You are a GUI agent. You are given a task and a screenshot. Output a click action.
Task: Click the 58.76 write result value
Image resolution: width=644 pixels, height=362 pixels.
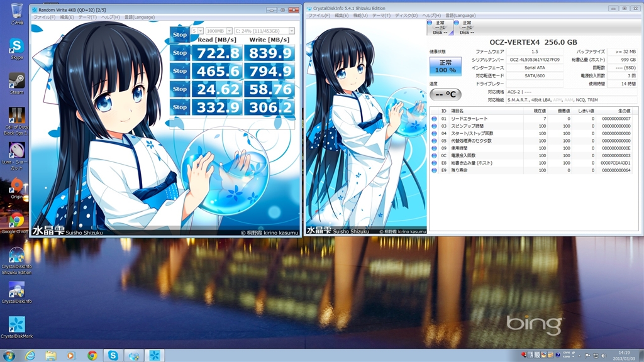point(269,89)
